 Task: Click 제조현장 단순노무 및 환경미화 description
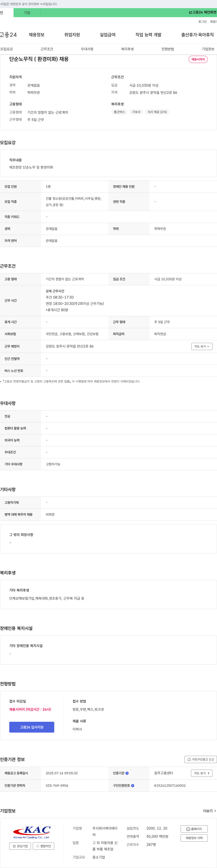point(31,167)
